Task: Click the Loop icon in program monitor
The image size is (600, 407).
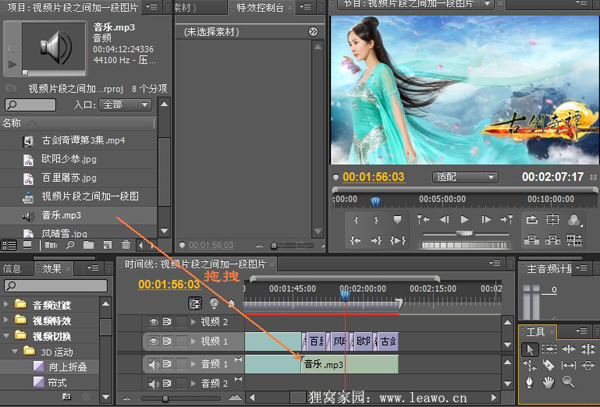Action: [532, 220]
